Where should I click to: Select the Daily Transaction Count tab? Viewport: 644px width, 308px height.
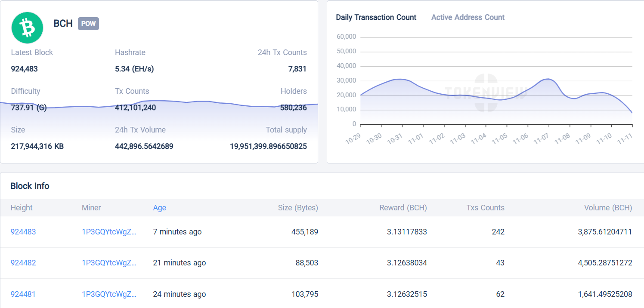(376, 17)
